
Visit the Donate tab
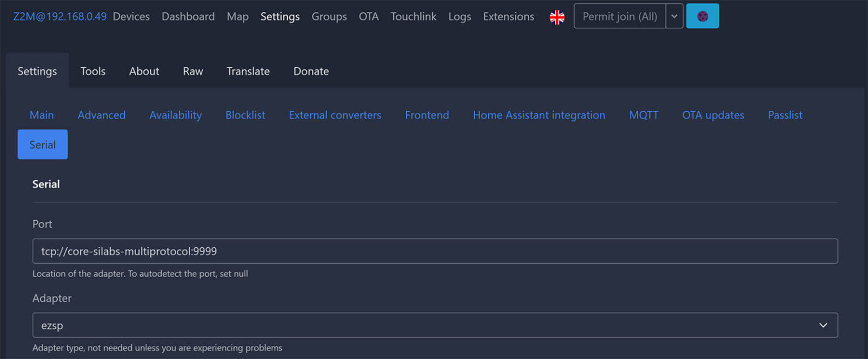[x=311, y=71]
